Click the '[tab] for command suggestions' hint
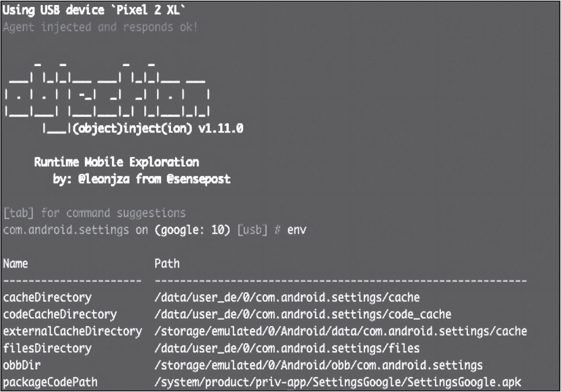 [94, 213]
